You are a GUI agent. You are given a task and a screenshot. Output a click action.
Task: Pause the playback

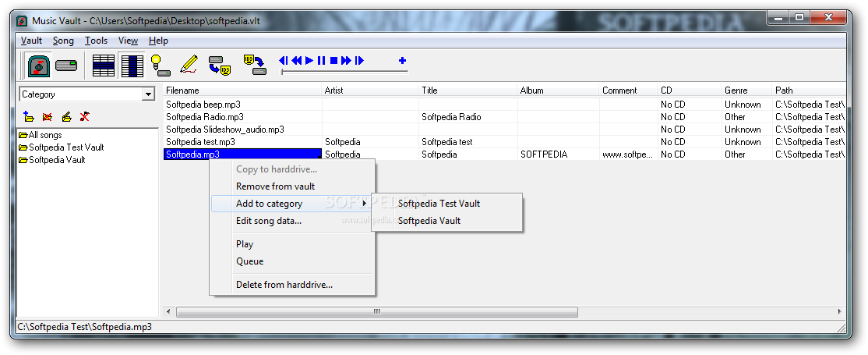322,60
